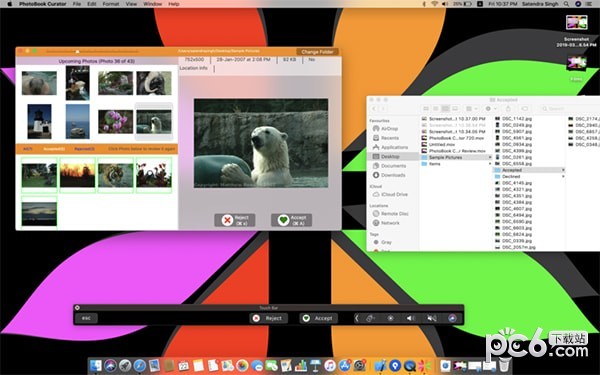Click the Accept button with green heart

tap(291, 220)
